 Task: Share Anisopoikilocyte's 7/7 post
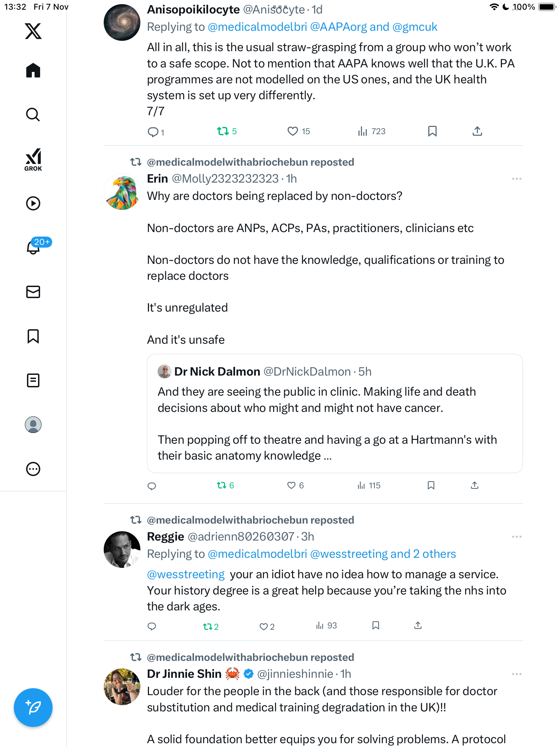pyautogui.click(x=477, y=131)
